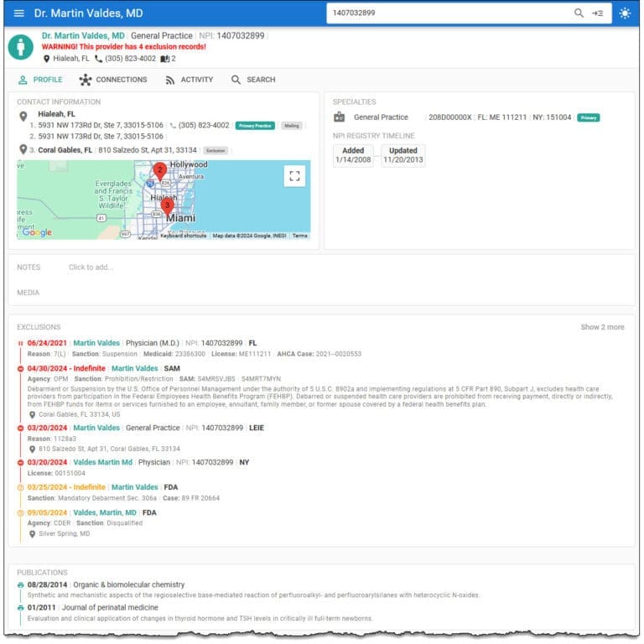Expand exclusions with Show 2 more
This screenshot has height=644, width=644.
point(602,327)
